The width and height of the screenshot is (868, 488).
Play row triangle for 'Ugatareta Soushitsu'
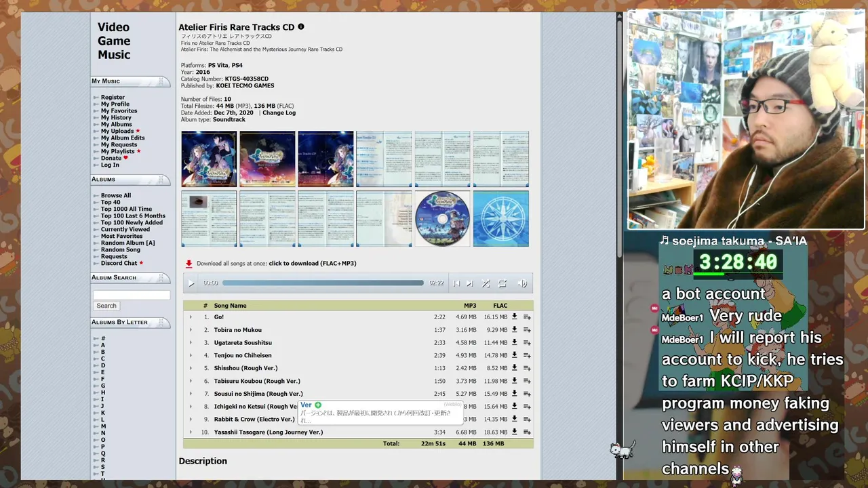191,343
